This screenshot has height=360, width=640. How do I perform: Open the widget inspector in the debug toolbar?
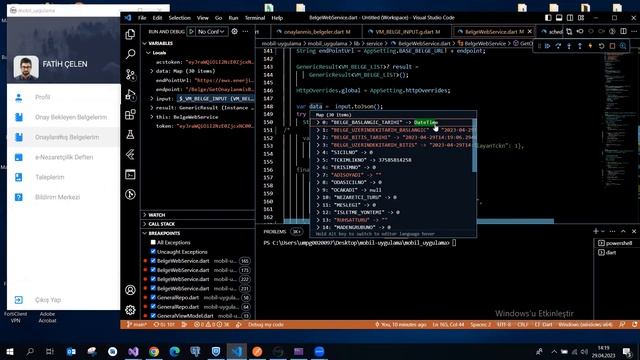click(x=623, y=46)
